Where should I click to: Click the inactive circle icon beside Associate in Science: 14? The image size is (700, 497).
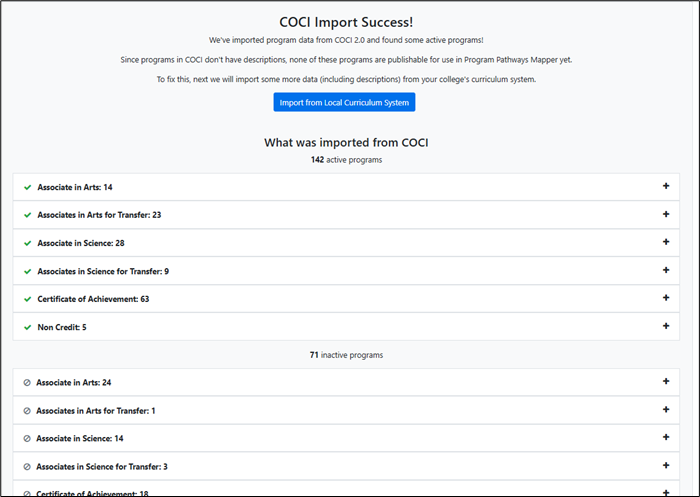(x=27, y=438)
